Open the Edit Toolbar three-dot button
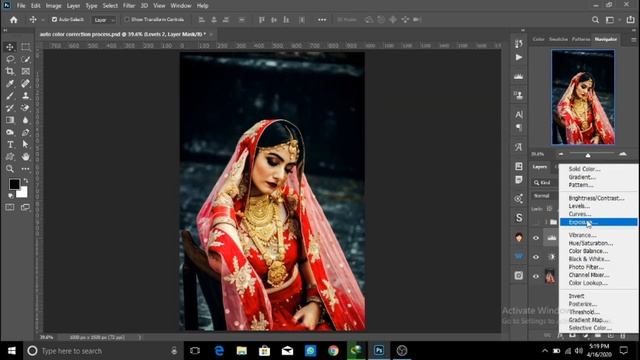This screenshot has height=360, width=640. click(25, 169)
